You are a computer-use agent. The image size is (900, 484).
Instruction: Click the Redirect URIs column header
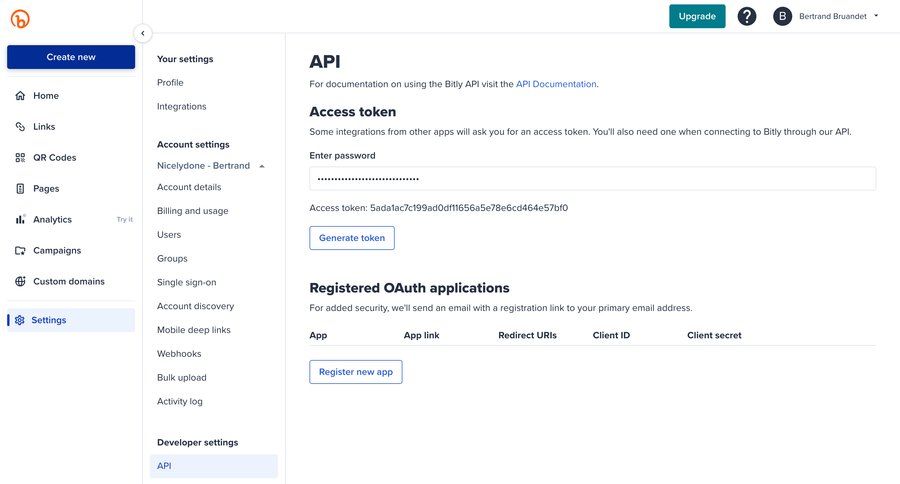click(527, 335)
